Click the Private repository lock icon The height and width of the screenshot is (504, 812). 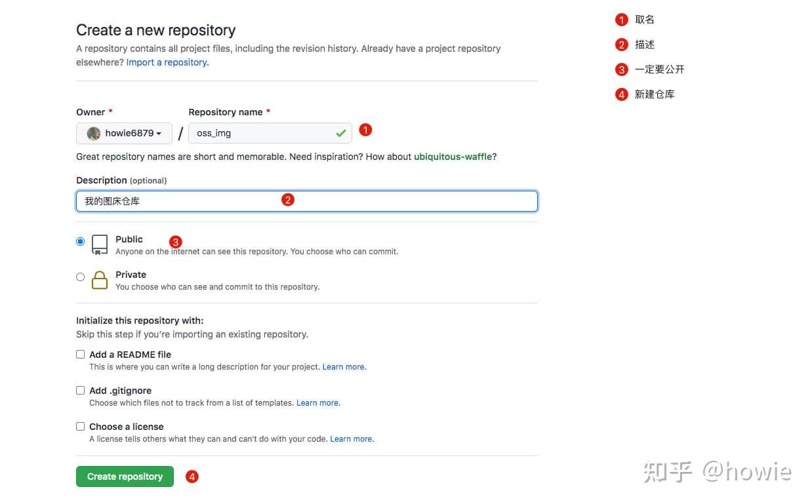tap(100, 280)
